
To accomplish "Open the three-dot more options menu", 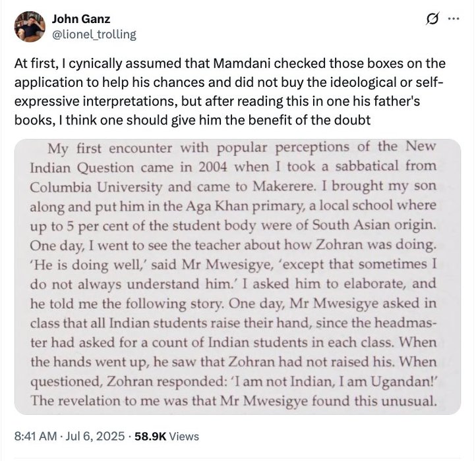I will click(453, 19).
